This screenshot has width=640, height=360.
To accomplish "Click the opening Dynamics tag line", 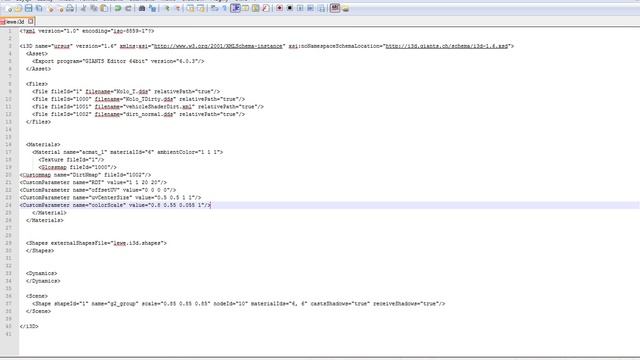I will point(42,273).
